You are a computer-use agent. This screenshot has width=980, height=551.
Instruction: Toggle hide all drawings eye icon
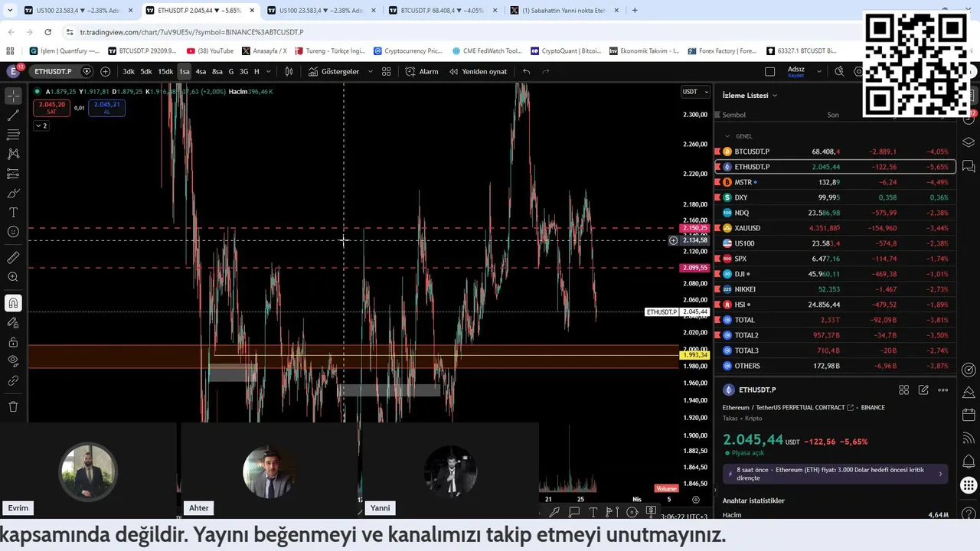pyautogui.click(x=13, y=360)
